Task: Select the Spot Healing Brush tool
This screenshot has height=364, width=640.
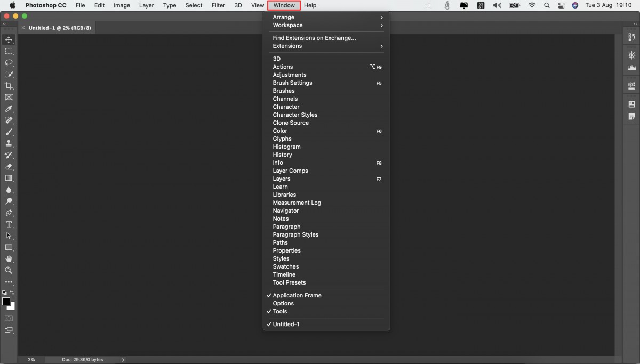Action: [x=9, y=120]
